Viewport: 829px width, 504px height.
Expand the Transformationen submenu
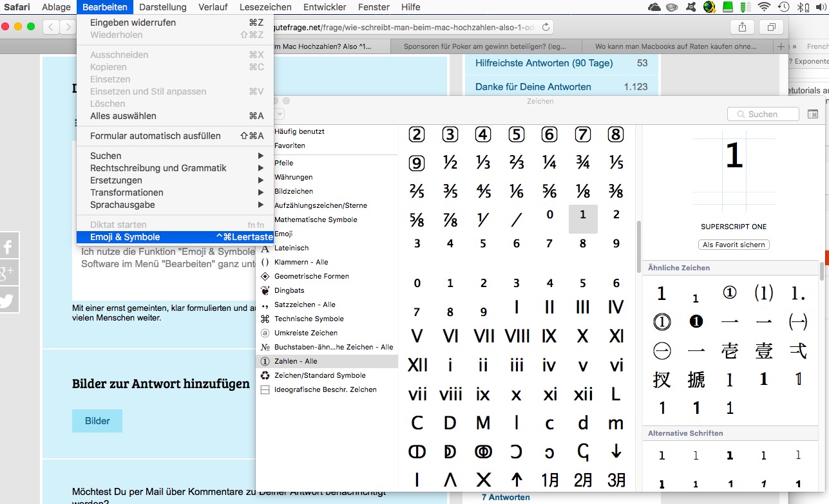coord(175,192)
